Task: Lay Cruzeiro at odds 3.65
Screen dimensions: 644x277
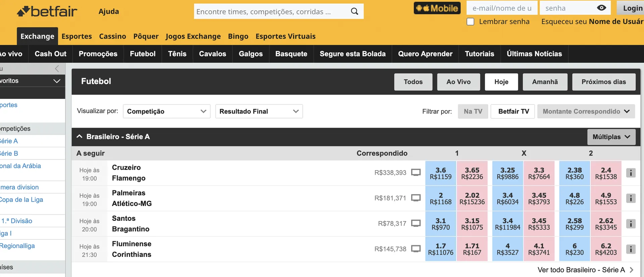Action: [472, 173]
